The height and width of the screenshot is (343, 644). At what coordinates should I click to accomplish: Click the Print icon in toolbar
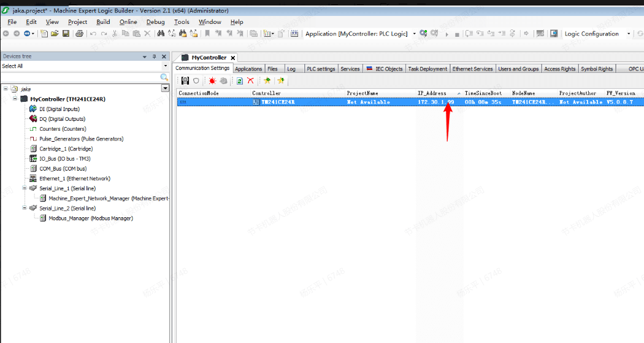(79, 34)
